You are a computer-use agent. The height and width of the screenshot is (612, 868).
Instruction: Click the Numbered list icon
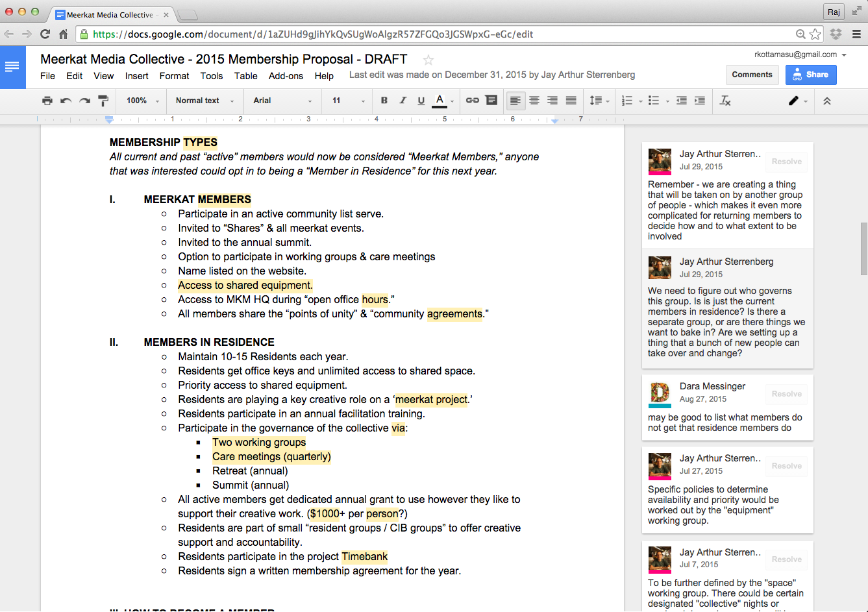coord(626,101)
